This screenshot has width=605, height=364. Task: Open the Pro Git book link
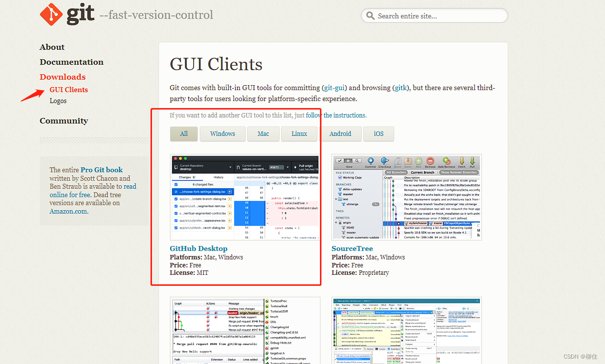pyautogui.click(x=102, y=170)
